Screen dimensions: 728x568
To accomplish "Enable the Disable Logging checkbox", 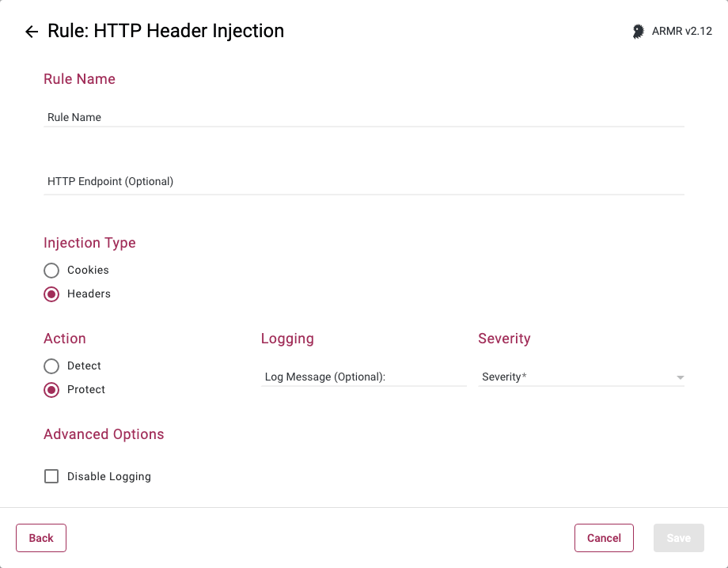I will pyautogui.click(x=51, y=476).
